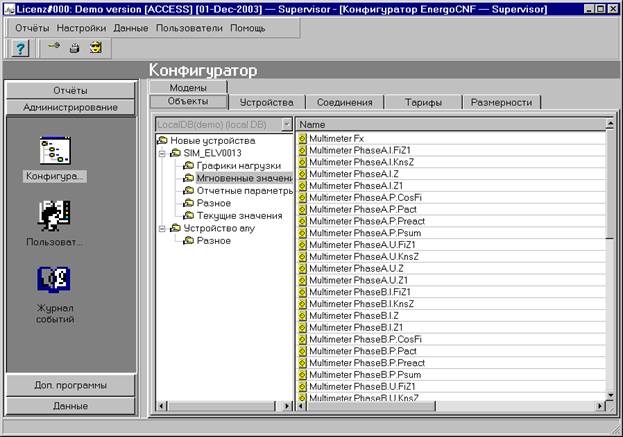Select Мгновенные значения tree item
Screen dimensions: 623x437
coord(244,178)
